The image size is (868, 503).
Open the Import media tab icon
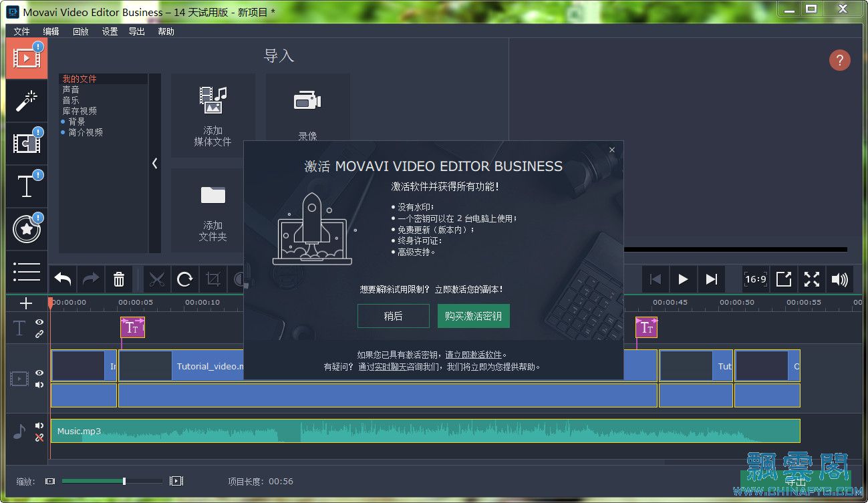coord(27,58)
